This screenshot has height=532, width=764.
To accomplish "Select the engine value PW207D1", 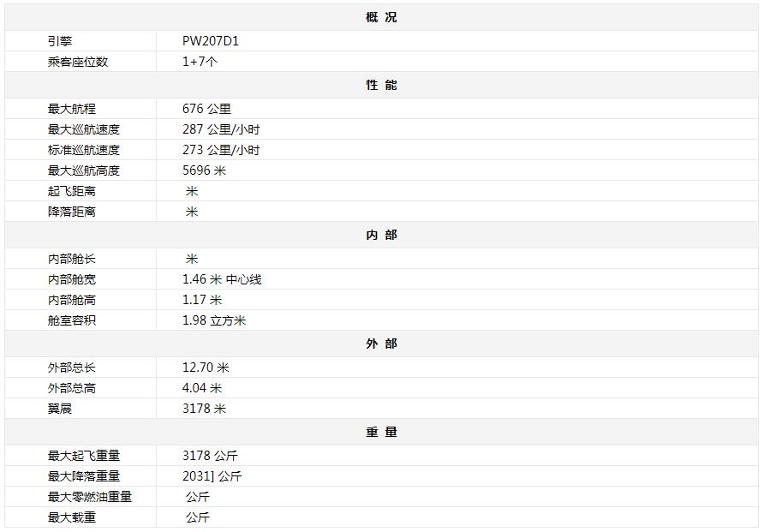I will tap(211, 41).
